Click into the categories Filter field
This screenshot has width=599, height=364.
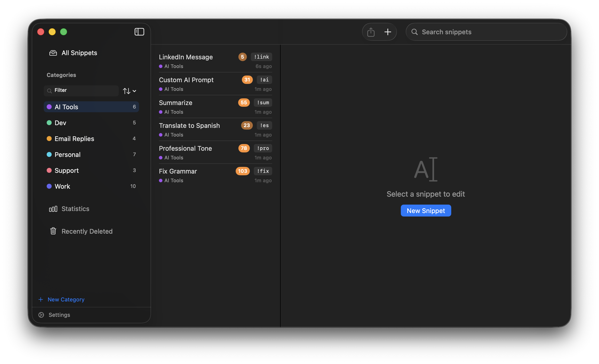(x=81, y=91)
